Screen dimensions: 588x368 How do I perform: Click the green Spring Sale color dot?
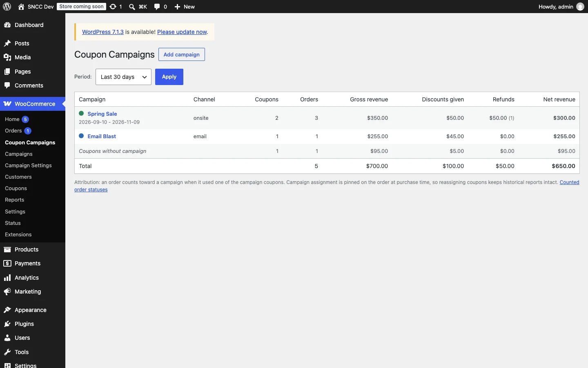81,113
